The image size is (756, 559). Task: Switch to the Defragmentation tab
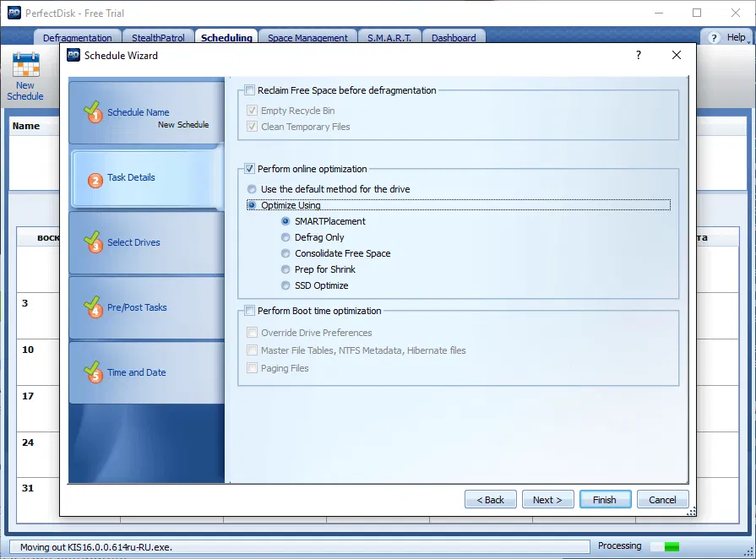(77, 38)
